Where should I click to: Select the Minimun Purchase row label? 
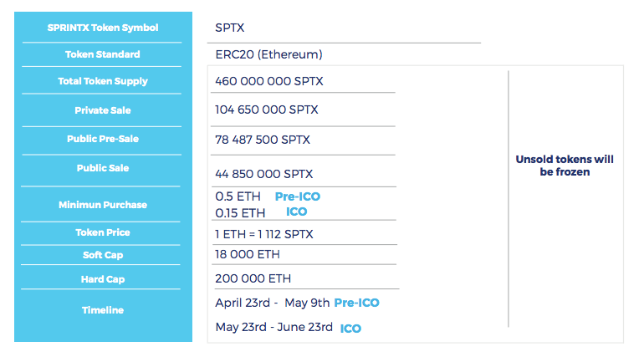[x=103, y=205]
